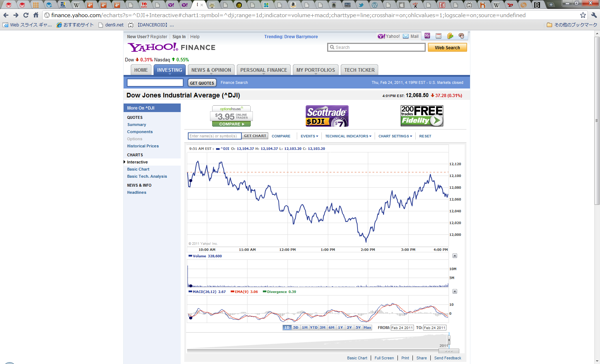Focus the chart symbol entry field
The height and width of the screenshot is (364, 600).
pos(215,136)
